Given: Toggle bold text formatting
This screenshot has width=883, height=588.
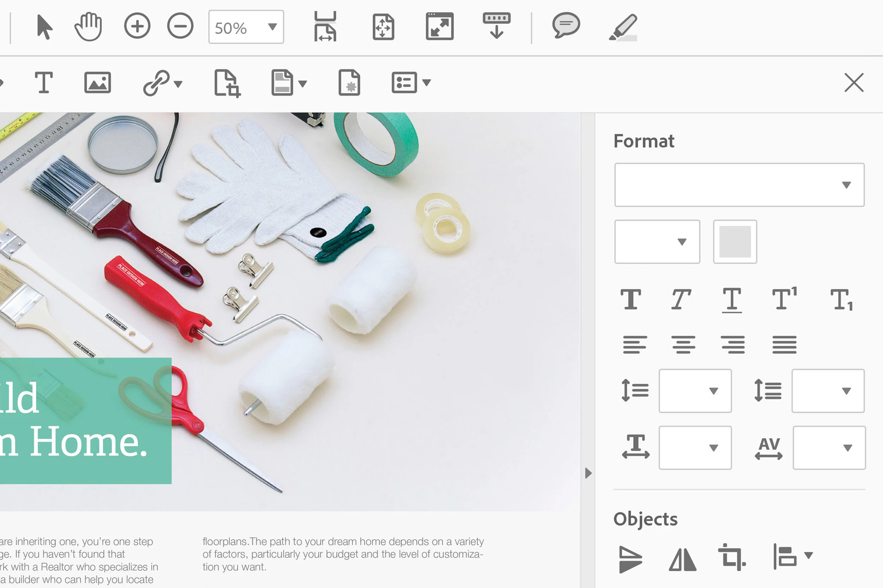Looking at the screenshot, I should coord(631,299).
